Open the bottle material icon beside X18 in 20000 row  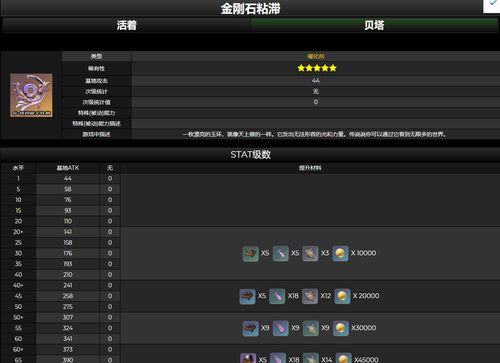tap(277, 296)
